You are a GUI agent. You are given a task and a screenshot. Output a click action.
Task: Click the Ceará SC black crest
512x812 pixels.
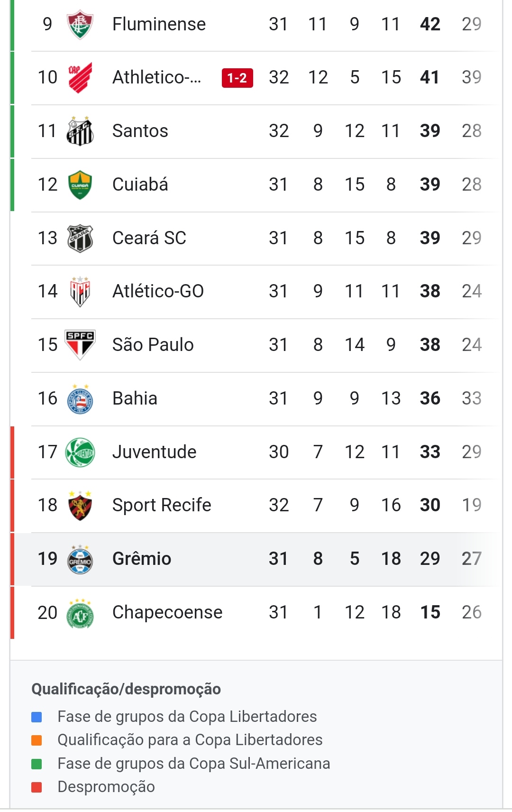point(80,238)
